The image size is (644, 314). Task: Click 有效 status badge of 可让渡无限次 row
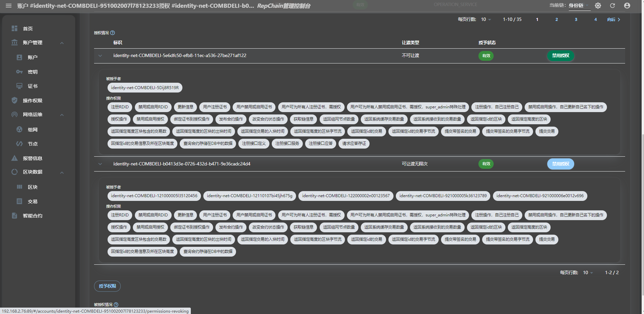[486, 164]
